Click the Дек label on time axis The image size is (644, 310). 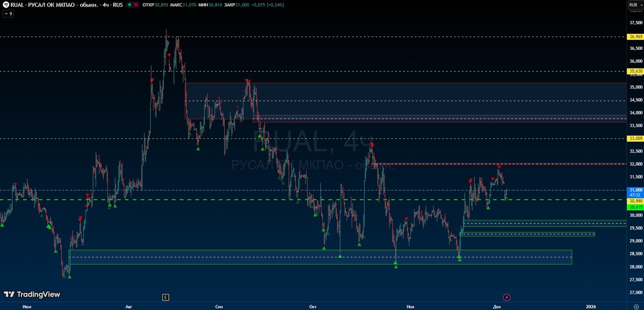pos(497,306)
